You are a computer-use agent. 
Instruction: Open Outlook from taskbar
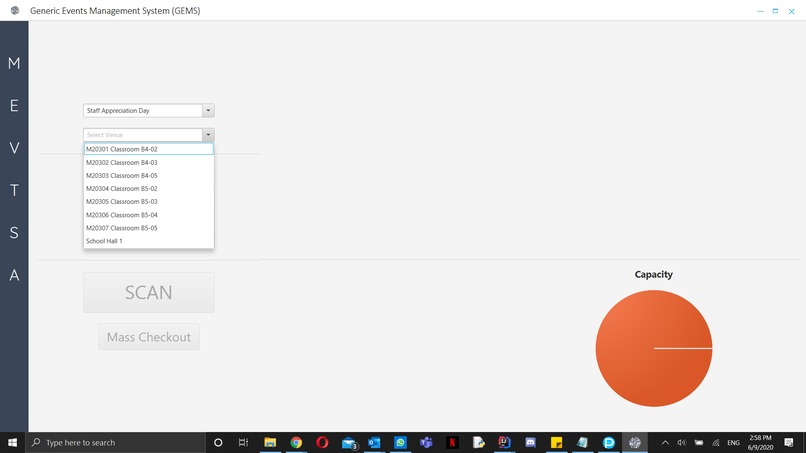pyautogui.click(x=374, y=442)
